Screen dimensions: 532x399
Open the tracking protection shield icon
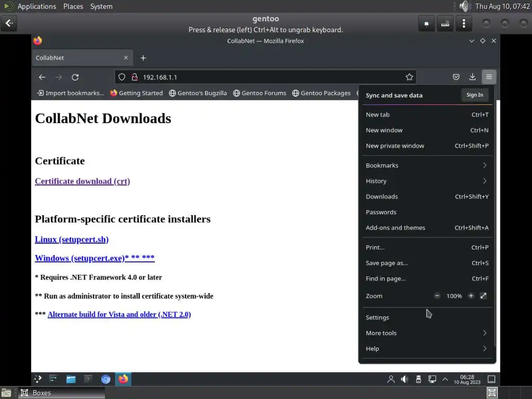[x=122, y=77]
